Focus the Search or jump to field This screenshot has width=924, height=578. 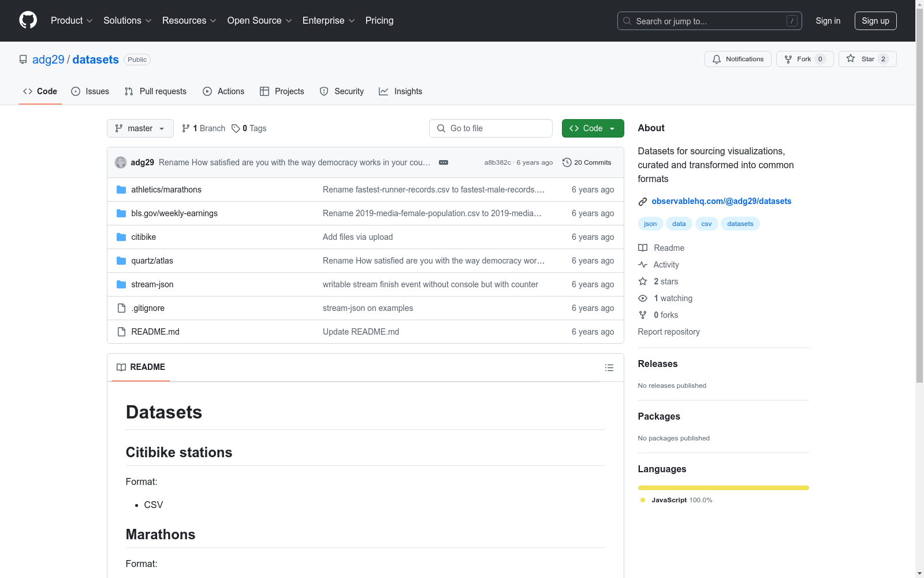pyautogui.click(x=709, y=21)
